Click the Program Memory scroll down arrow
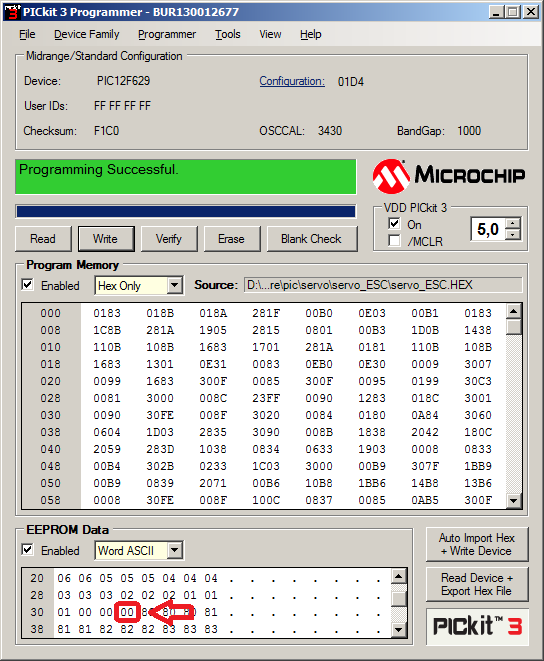 (513, 500)
